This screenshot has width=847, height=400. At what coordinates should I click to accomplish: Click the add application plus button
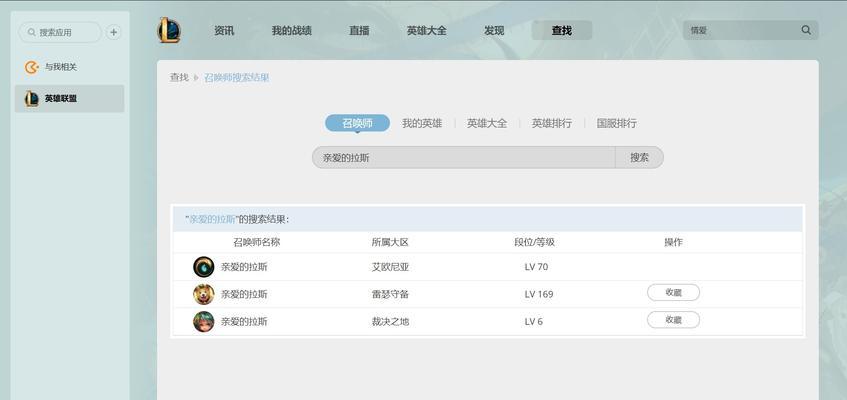coord(113,32)
